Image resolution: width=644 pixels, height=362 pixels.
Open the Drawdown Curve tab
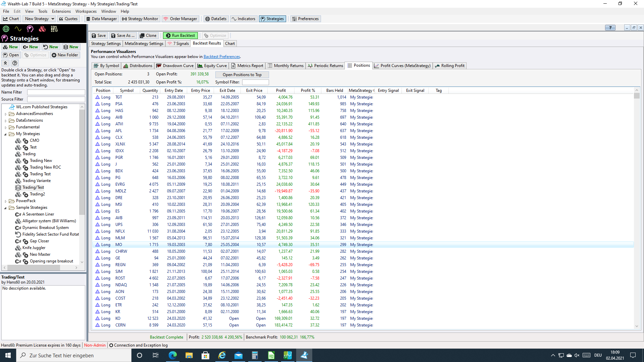coord(175,66)
